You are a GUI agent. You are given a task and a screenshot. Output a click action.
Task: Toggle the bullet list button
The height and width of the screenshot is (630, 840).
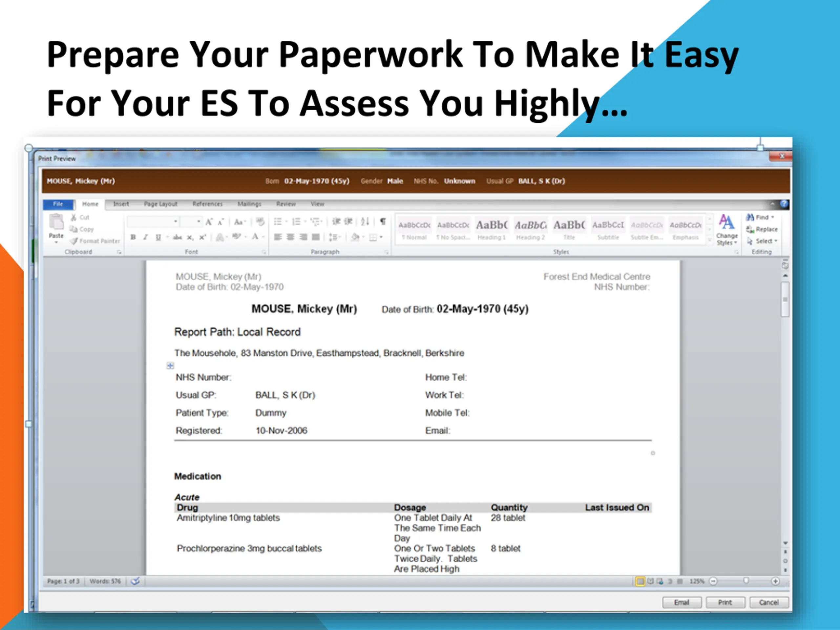click(x=278, y=221)
